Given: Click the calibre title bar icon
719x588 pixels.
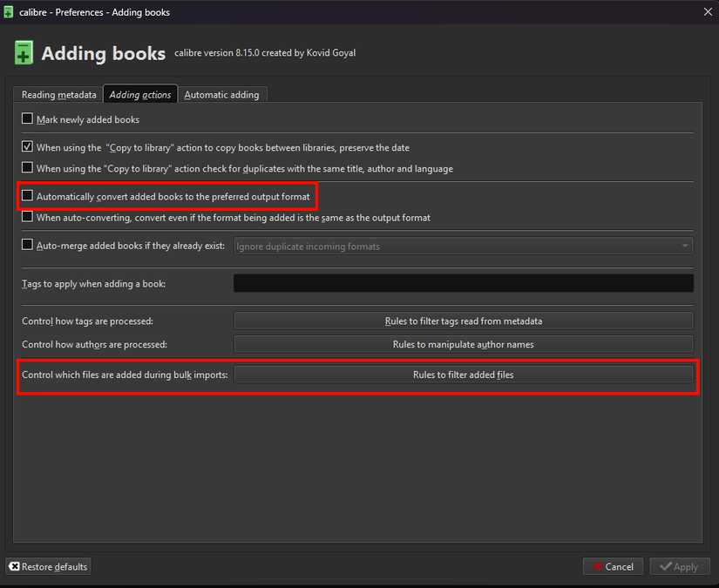Looking at the screenshot, I should coord(8,12).
